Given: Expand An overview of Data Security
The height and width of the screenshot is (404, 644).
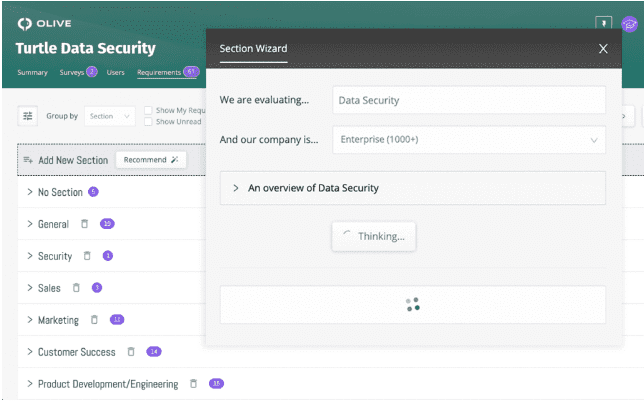Looking at the screenshot, I should click(x=413, y=188).
